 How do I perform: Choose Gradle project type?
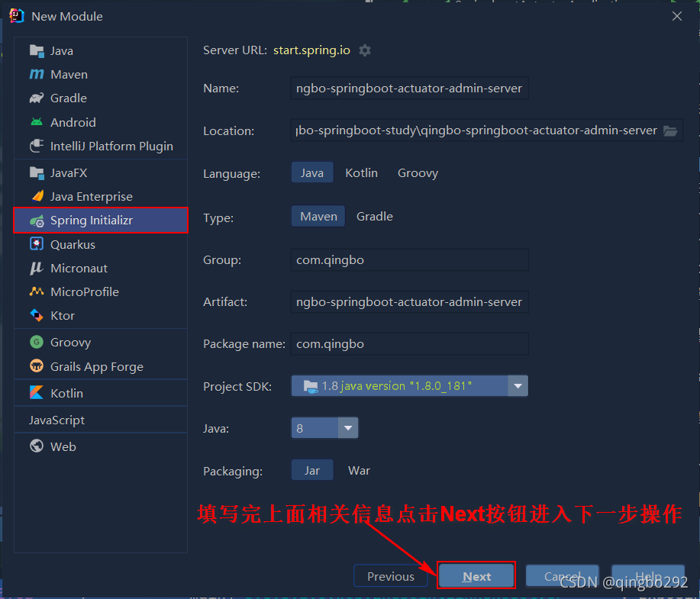pyautogui.click(x=375, y=217)
